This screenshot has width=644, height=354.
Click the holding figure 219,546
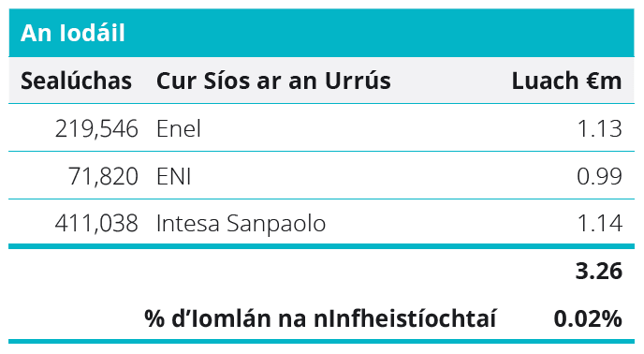coord(96,128)
